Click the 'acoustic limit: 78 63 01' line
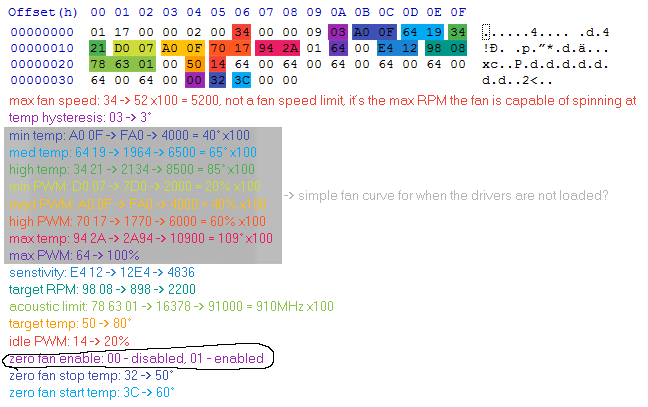This screenshot has height=407, width=648. tap(171, 307)
